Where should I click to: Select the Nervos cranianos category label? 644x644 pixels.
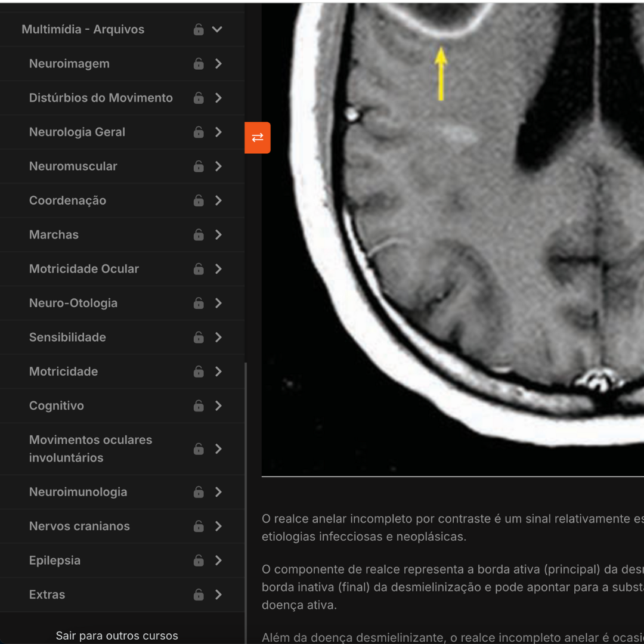tap(80, 526)
